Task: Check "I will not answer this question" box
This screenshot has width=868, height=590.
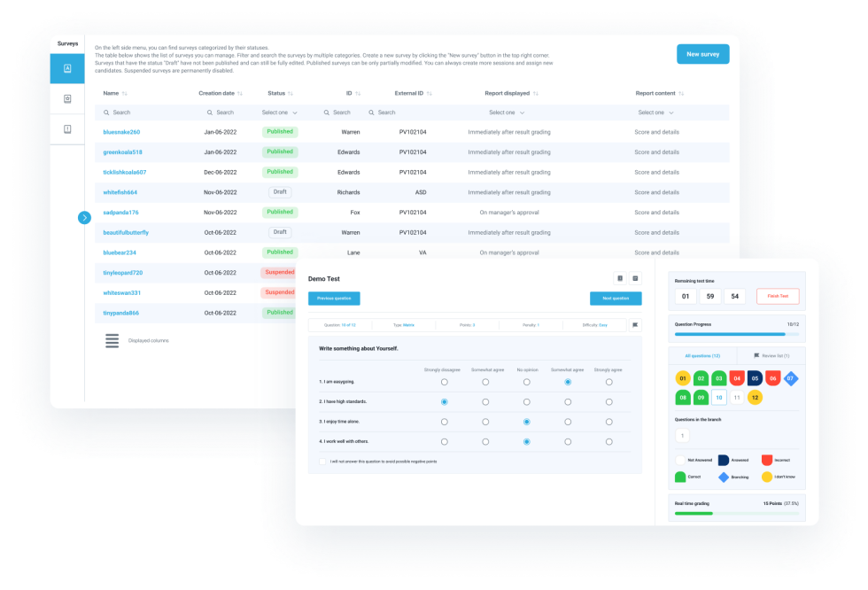Action: click(x=322, y=462)
